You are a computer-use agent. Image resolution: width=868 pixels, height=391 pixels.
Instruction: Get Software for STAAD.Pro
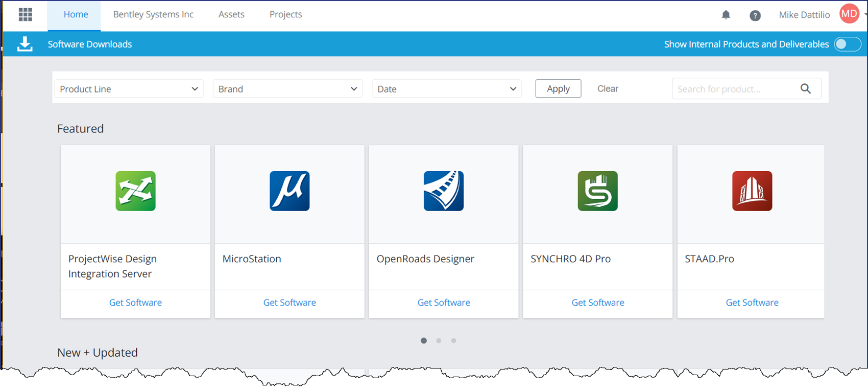(752, 303)
